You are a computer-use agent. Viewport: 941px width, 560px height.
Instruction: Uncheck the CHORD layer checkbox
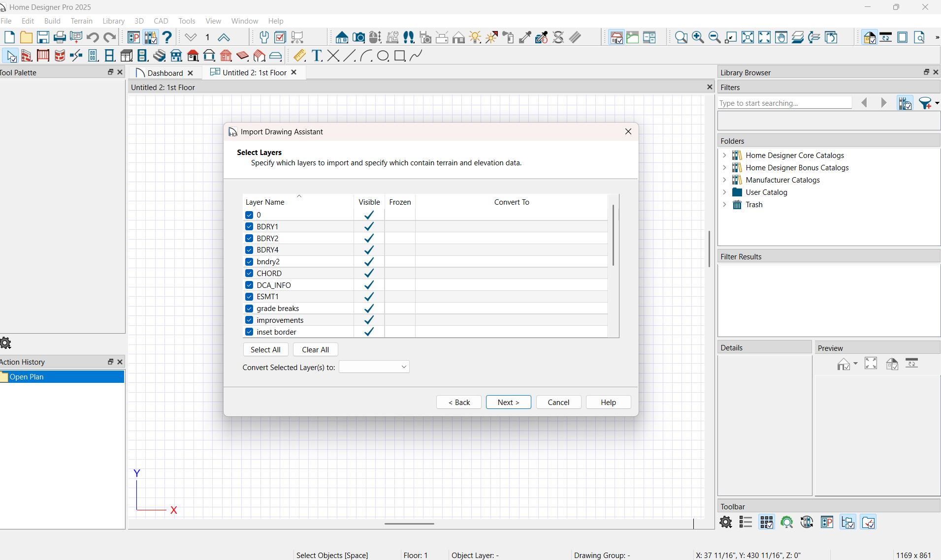[x=249, y=274]
